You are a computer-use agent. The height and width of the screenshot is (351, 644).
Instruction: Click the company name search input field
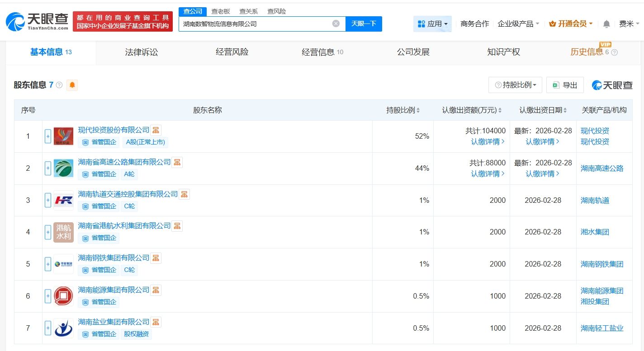pos(256,23)
